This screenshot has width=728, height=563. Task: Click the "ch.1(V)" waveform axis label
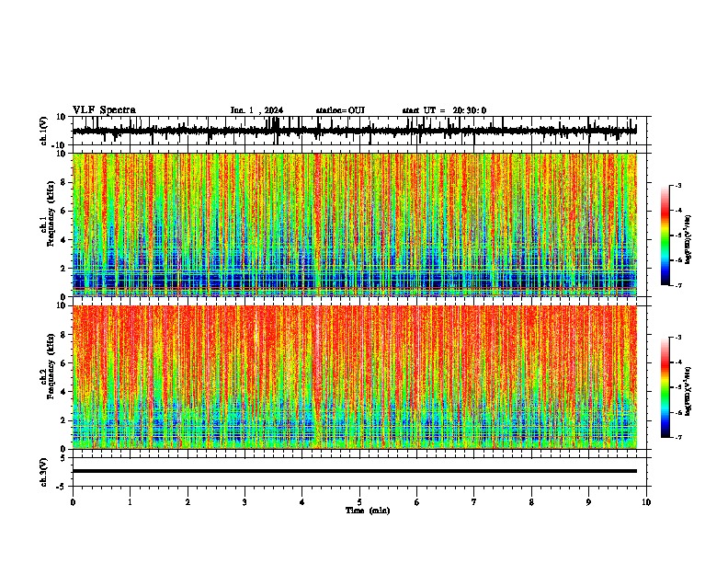[44, 131]
